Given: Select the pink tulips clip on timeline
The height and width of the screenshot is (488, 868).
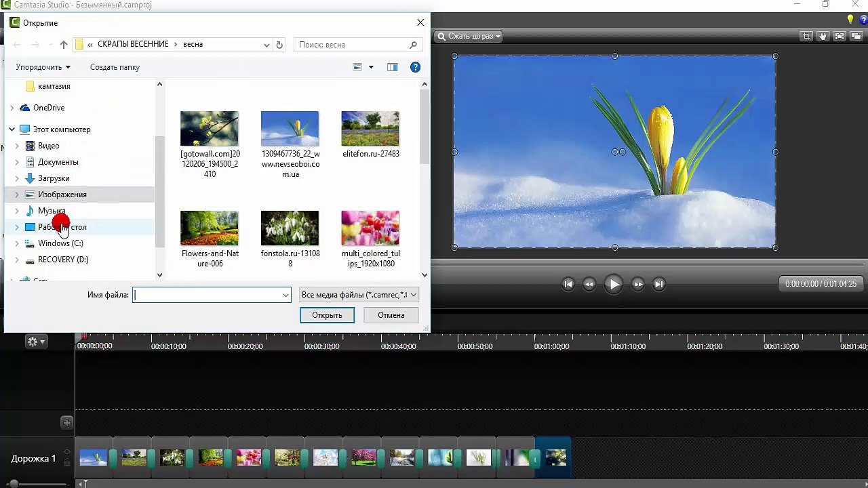Looking at the screenshot, I should (x=248, y=458).
